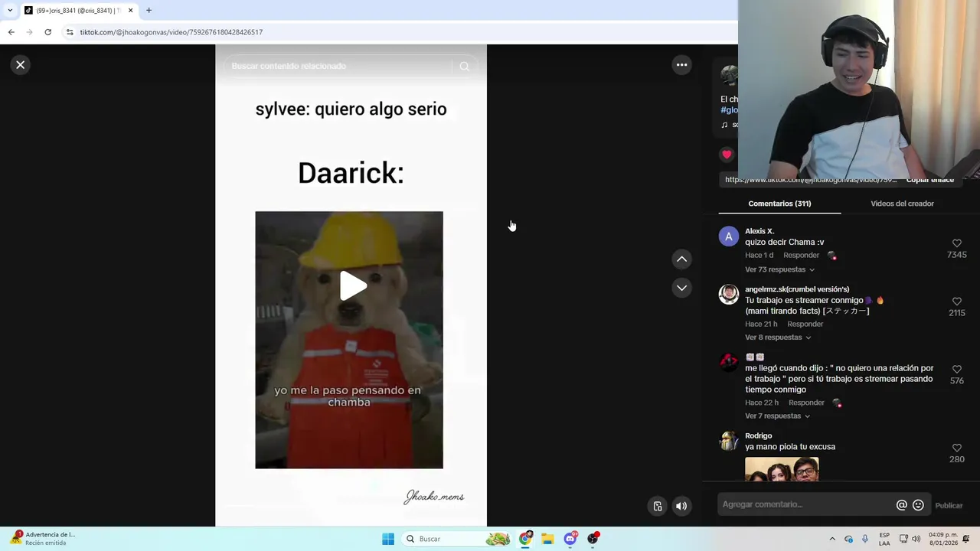Click the site info icon in address bar
980x551 pixels.
70,32
